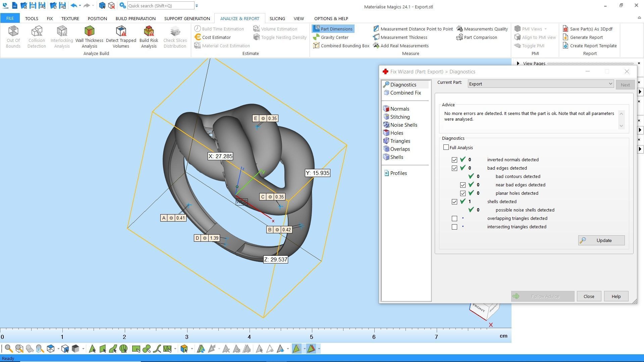Click the unload part cube icon
The width and height of the screenshot is (644, 362).
[x=111, y=5]
